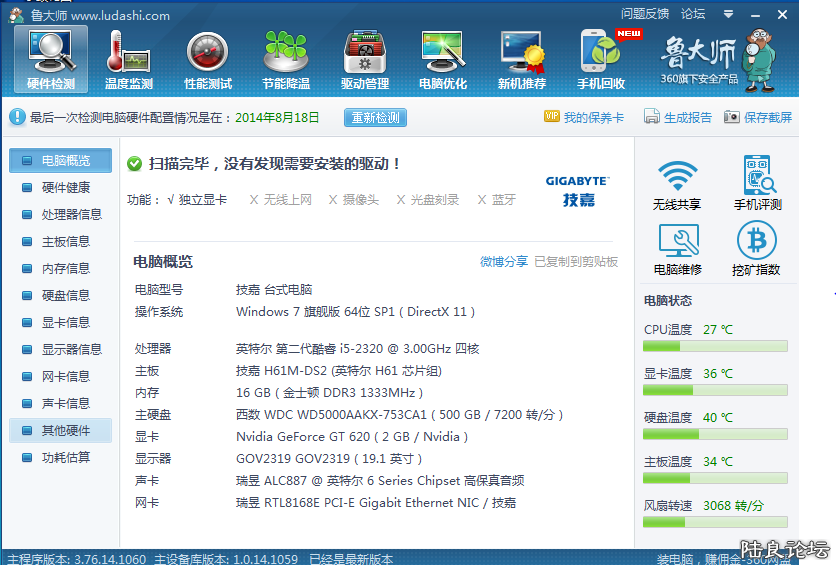
Task: Click the 重新检测 rescan button
Action: [x=375, y=117]
